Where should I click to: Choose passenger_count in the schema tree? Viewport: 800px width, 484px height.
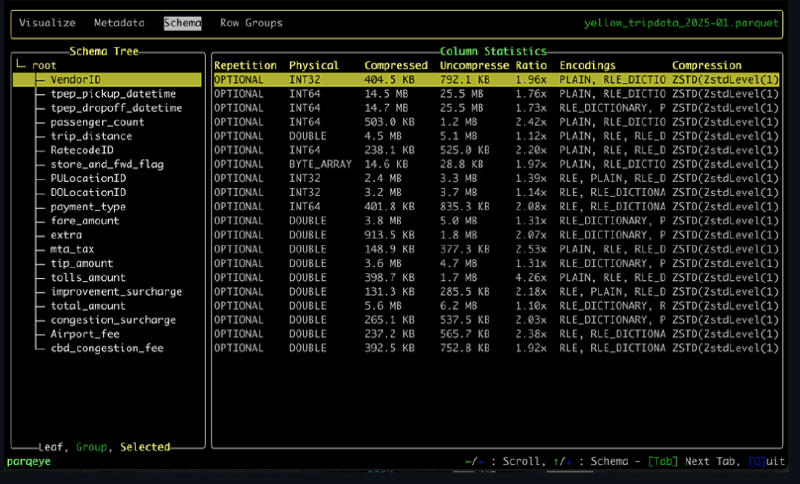(98, 121)
